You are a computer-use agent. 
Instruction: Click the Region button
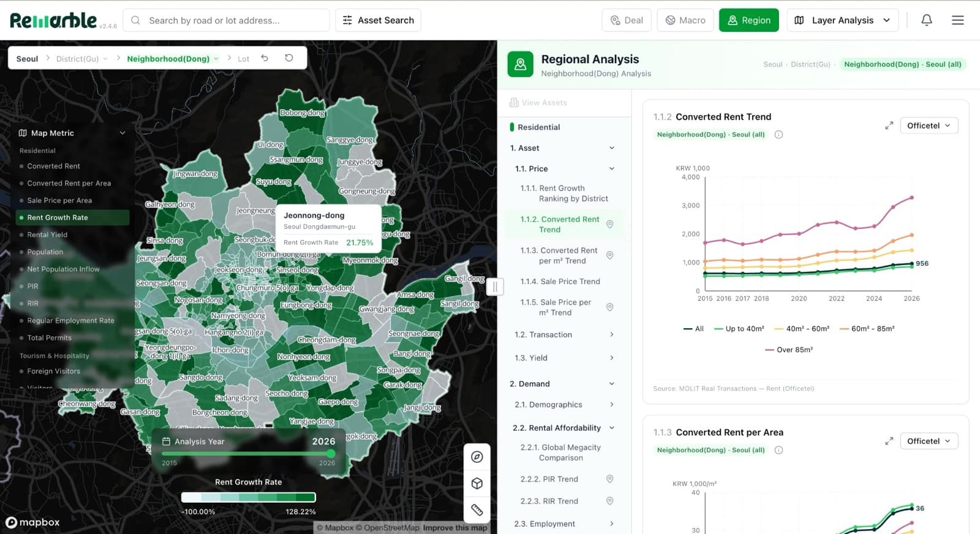749,20
